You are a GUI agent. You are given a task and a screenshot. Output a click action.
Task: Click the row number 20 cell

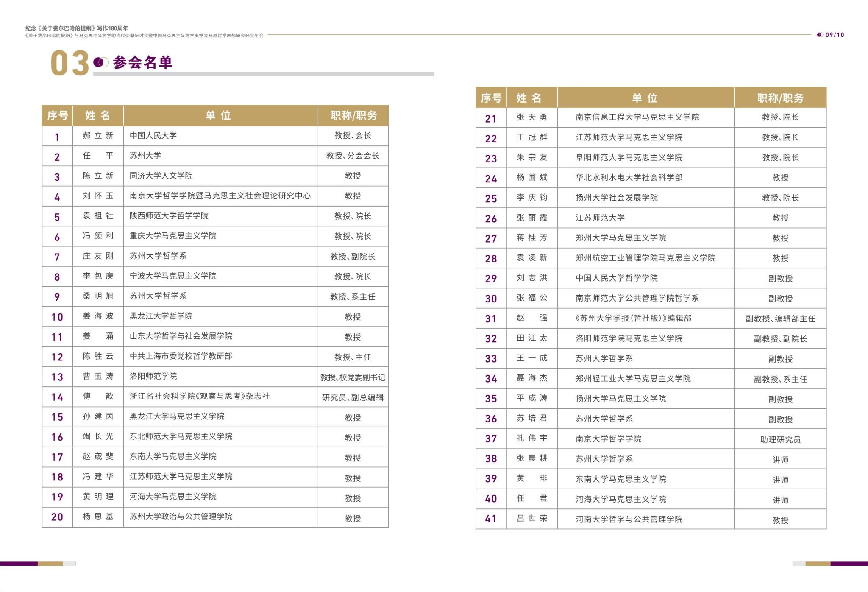57,517
